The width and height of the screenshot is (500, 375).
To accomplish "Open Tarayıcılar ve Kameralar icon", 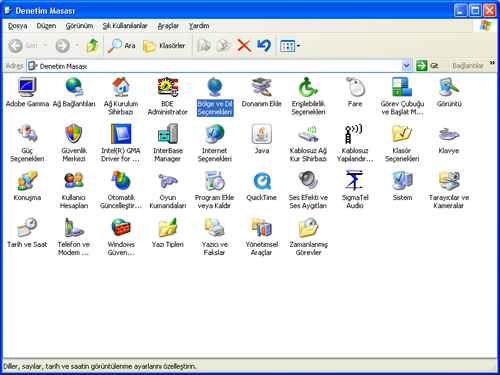I will (449, 190).
